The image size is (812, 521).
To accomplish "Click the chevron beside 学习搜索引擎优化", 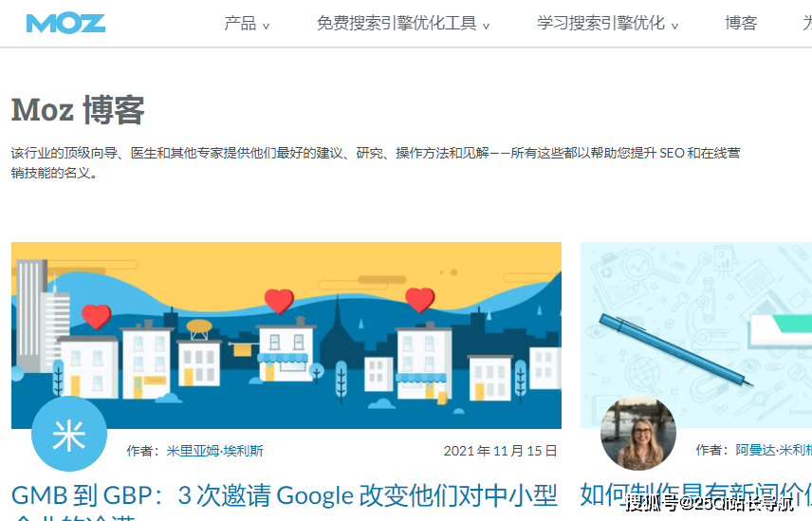I will (674, 26).
